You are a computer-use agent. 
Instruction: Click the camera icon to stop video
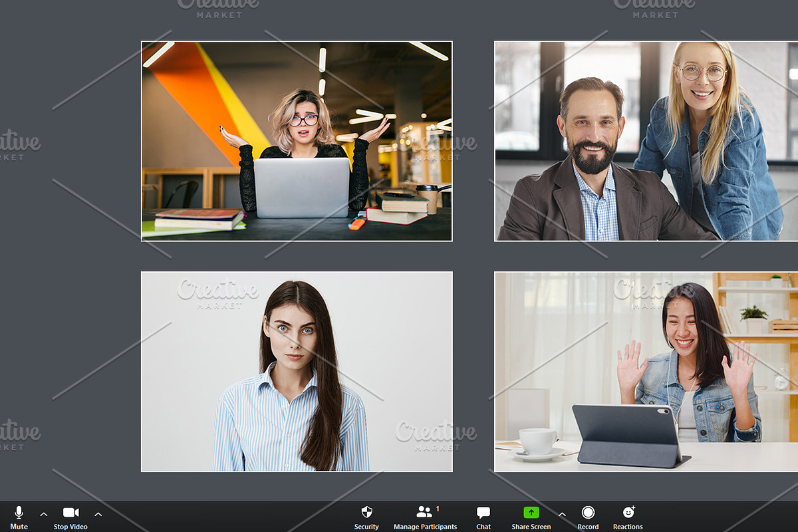click(70, 512)
